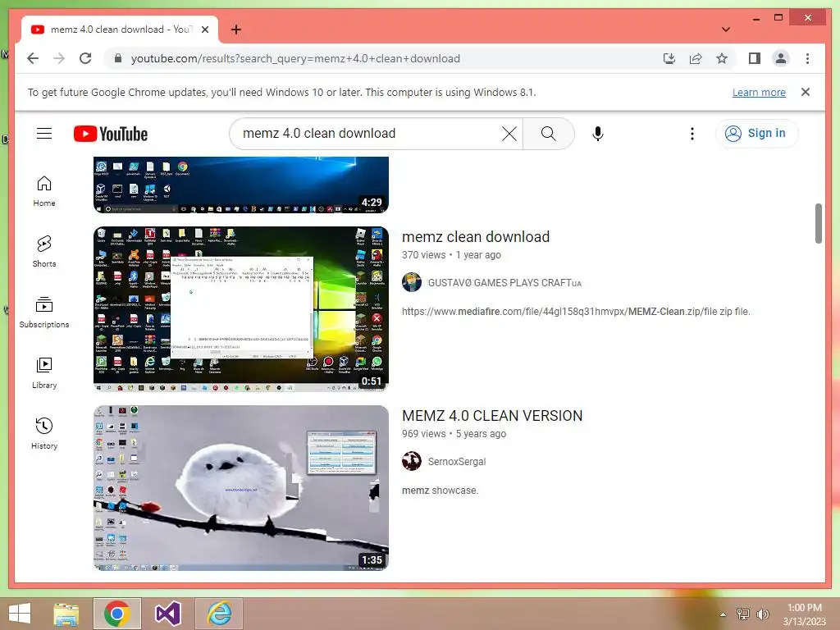Open File Explorer from the taskbar
Viewport: 840px width, 630px height.
pyautogui.click(x=66, y=614)
